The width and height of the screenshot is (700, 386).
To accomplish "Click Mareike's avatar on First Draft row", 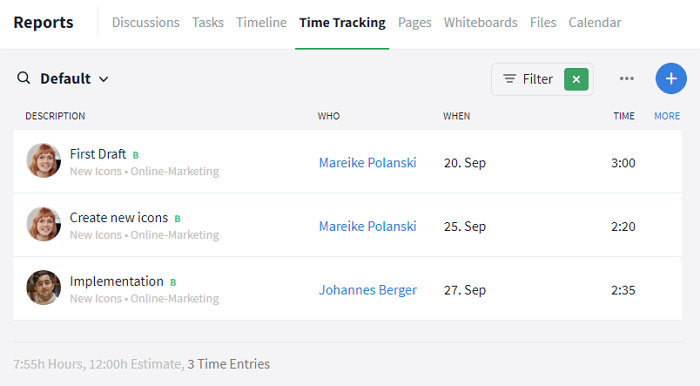I will pos(43,161).
